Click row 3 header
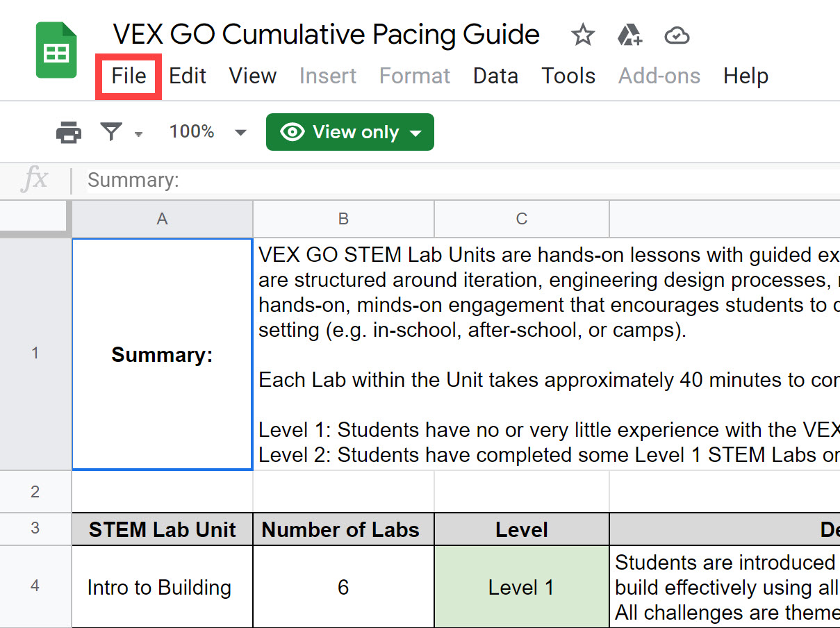Screen dimensions: 840x628 tap(35, 529)
